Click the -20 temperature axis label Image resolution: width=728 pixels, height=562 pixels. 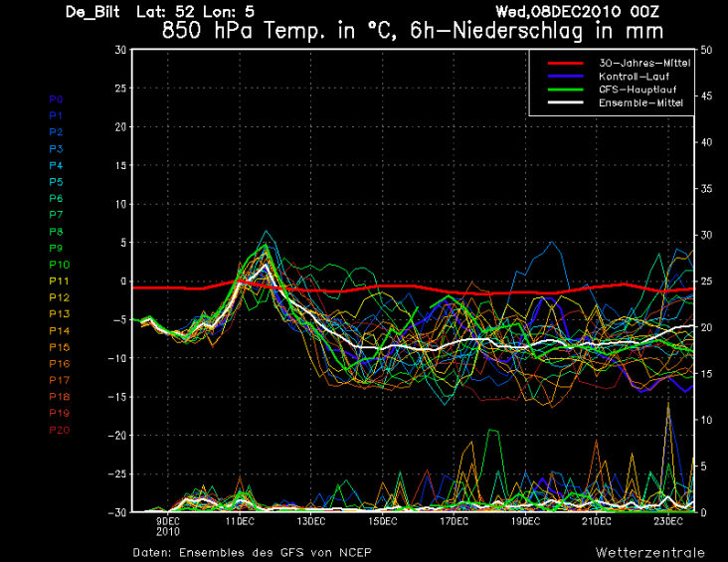(x=117, y=436)
